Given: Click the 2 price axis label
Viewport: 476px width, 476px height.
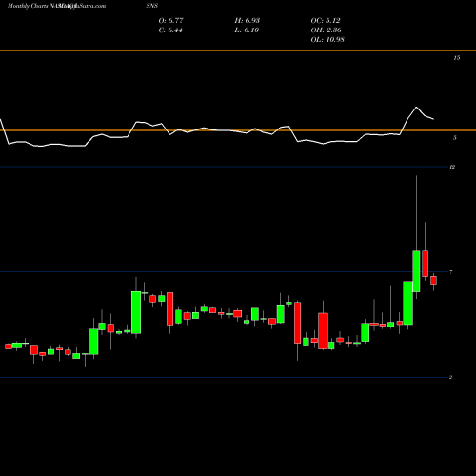Looking at the screenshot, I should point(450,377).
